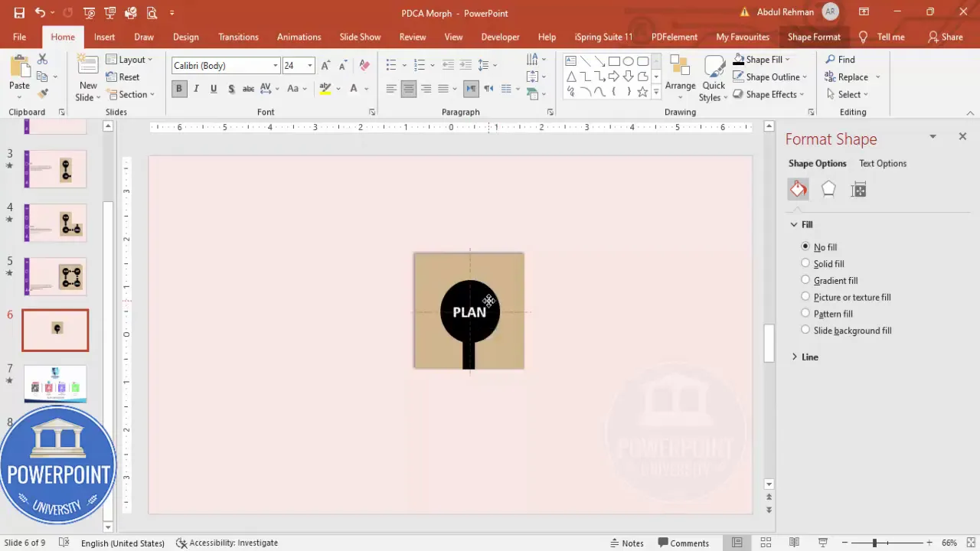
Task: Select the Solid fill option
Action: (823, 264)
